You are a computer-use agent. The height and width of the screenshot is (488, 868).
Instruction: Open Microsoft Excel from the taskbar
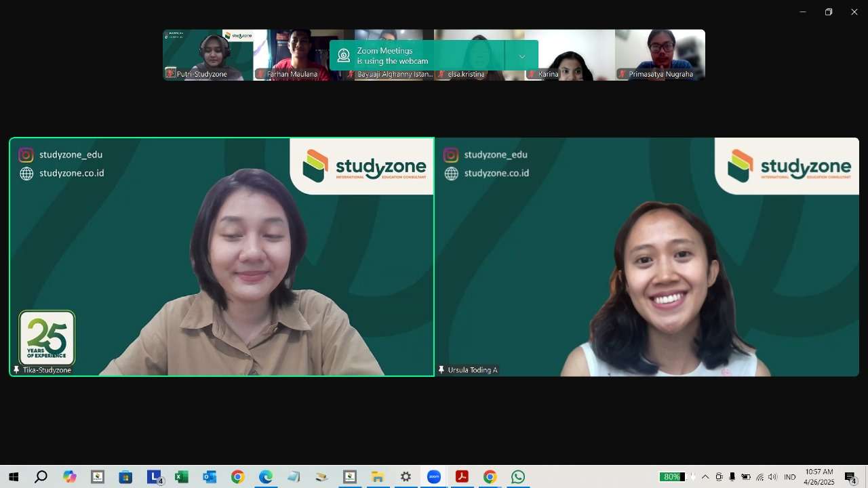(182, 477)
